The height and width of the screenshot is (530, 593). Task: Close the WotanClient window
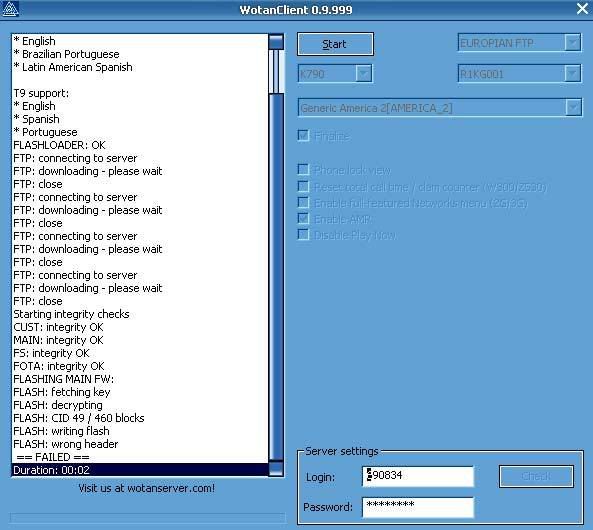(x=583, y=9)
